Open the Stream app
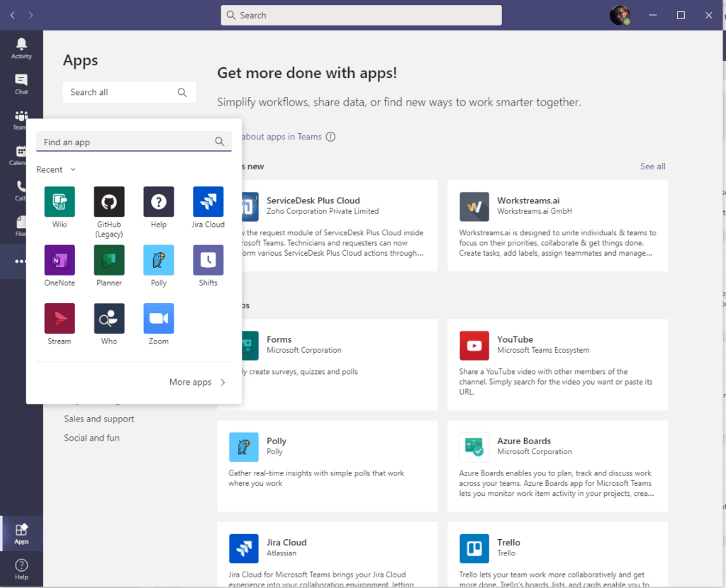 click(60, 318)
